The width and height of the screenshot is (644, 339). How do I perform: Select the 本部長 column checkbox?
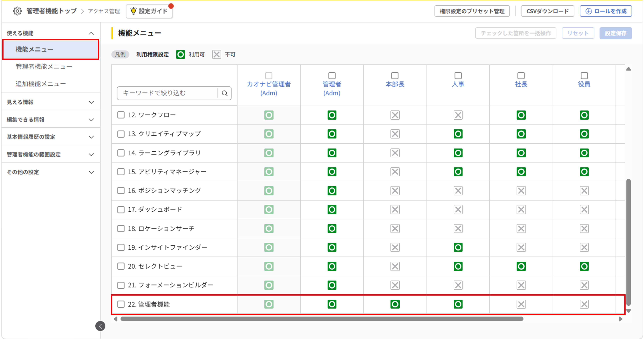(395, 75)
